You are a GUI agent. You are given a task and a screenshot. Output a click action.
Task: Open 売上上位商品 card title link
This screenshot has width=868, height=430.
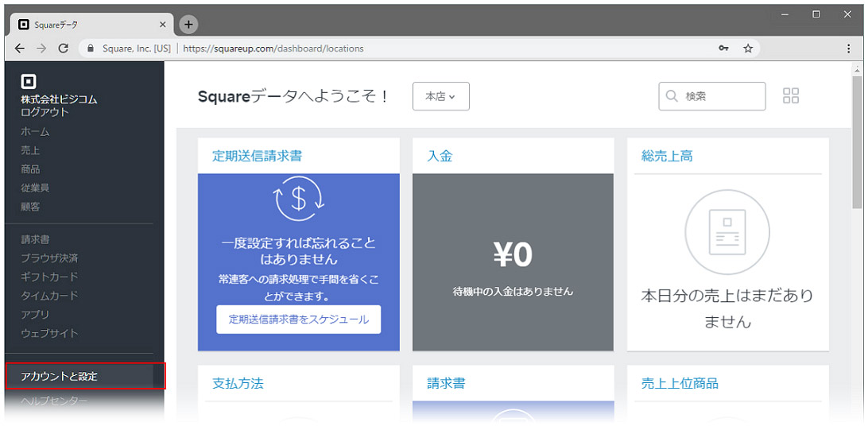(680, 383)
